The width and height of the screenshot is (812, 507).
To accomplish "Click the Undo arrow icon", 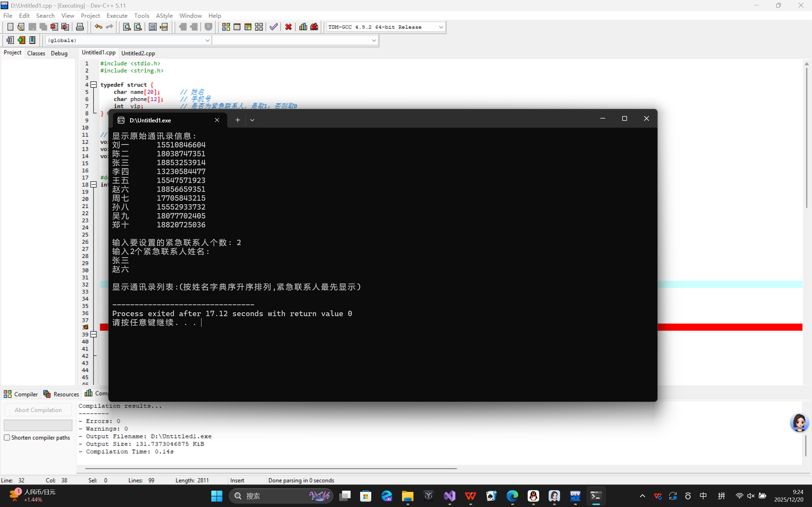I will pyautogui.click(x=98, y=27).
